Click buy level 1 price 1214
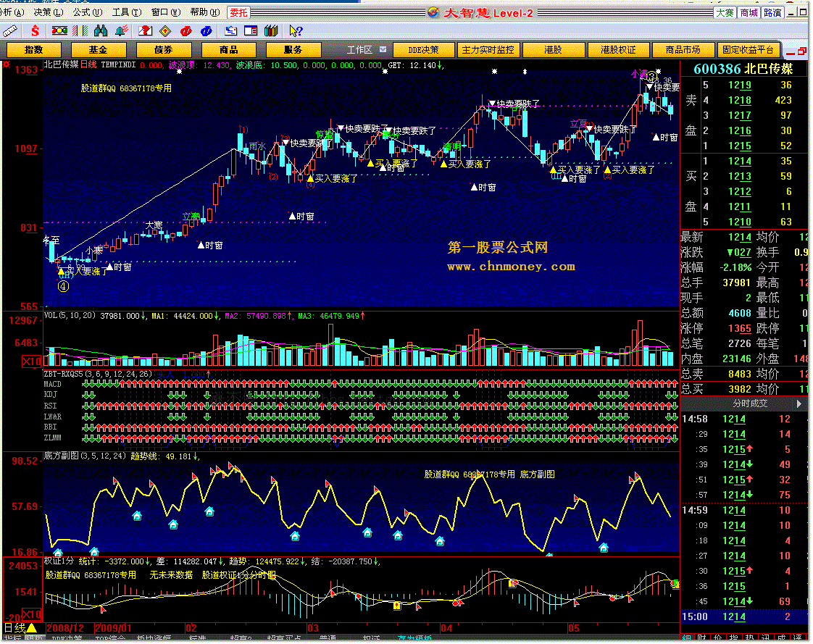This screenshot has width=813, height=644. [739, 162]
